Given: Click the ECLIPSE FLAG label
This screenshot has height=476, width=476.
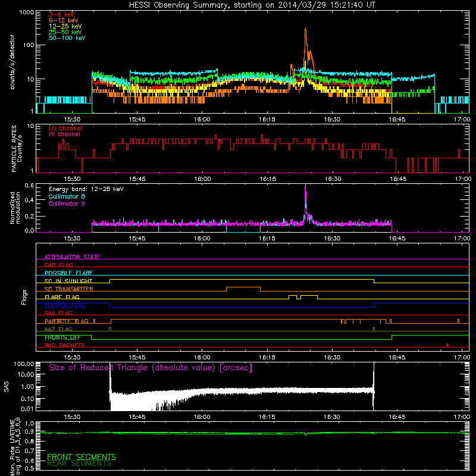Looking at the screenshot, I should [x=65, y=305].
